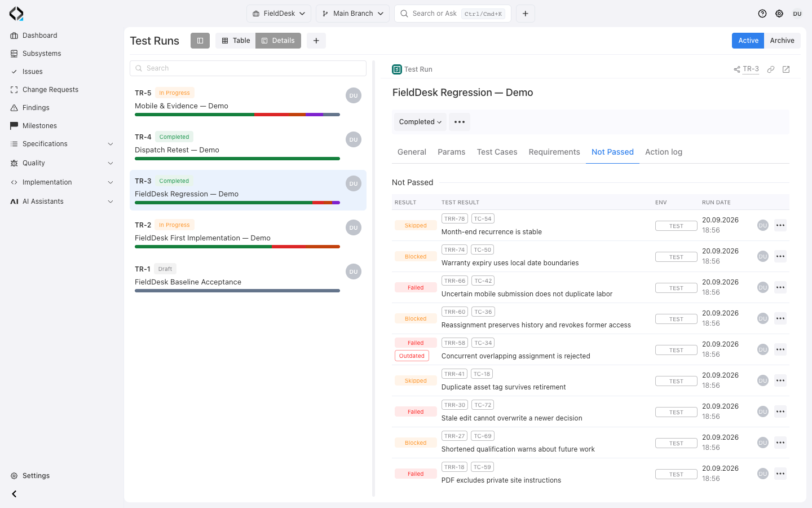Click the TR-5 Mobile & Evidence progress bar
Image resolution: width=812 pixels, height=508 pixels.
(x=237, y=115)
